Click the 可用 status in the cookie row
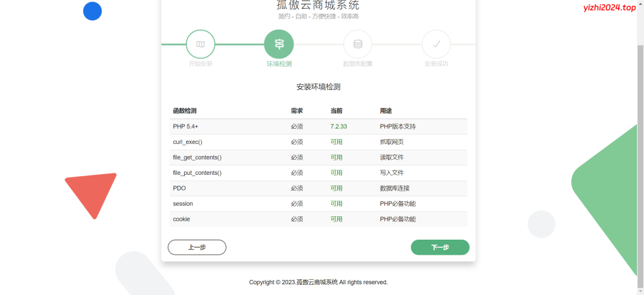The image size is (644, 295). tap(336, 219)
